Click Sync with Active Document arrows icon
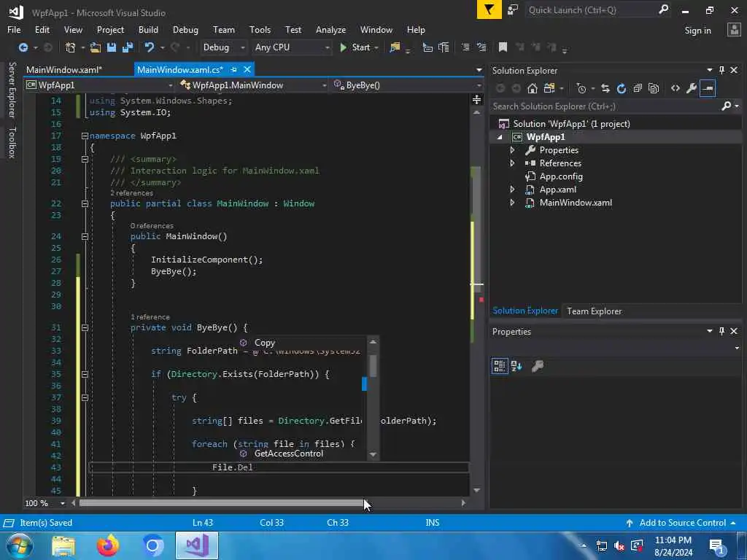The height and width of the screenshot is (560, 747). pyautogui.click(x=605, y=88)
